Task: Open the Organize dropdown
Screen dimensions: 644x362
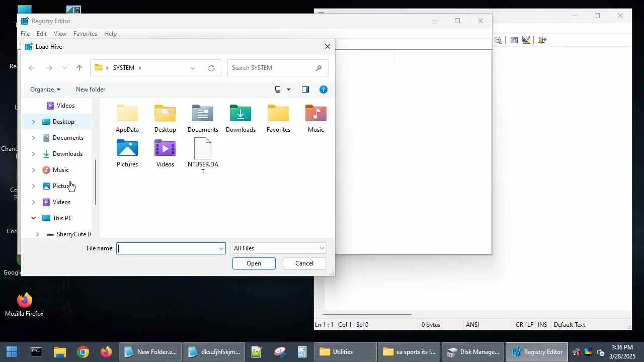Action: (x=45, y=89)
